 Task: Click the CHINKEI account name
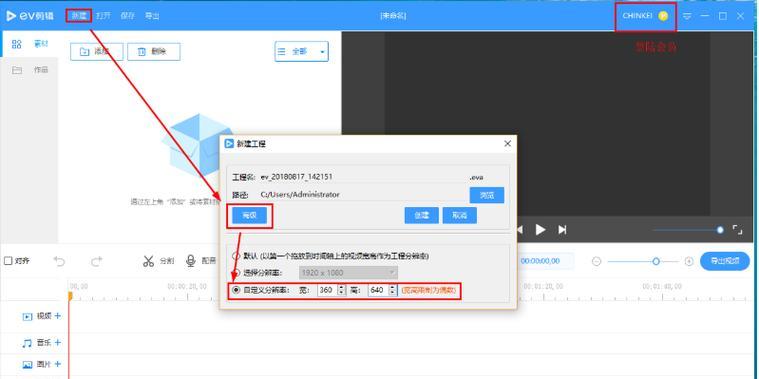638,15
